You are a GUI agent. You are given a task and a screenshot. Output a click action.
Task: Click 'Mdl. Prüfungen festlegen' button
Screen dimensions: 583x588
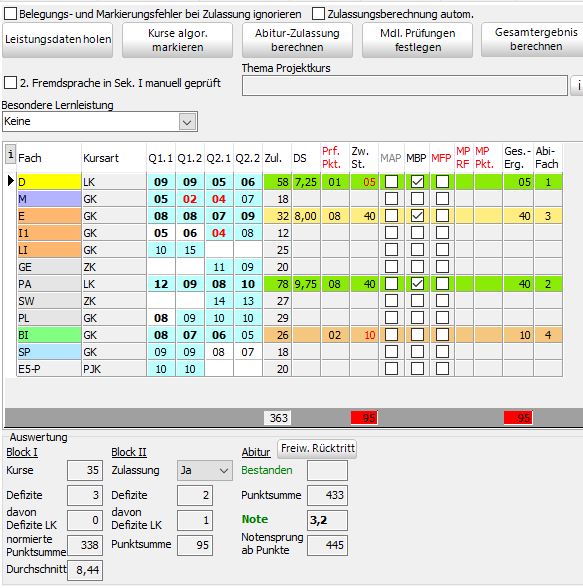[417, 40]
